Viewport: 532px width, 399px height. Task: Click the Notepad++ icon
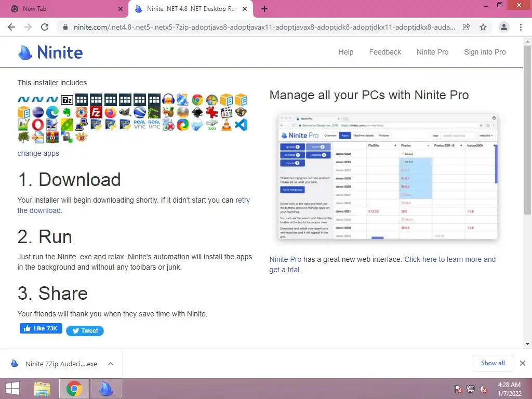[23, 125]
